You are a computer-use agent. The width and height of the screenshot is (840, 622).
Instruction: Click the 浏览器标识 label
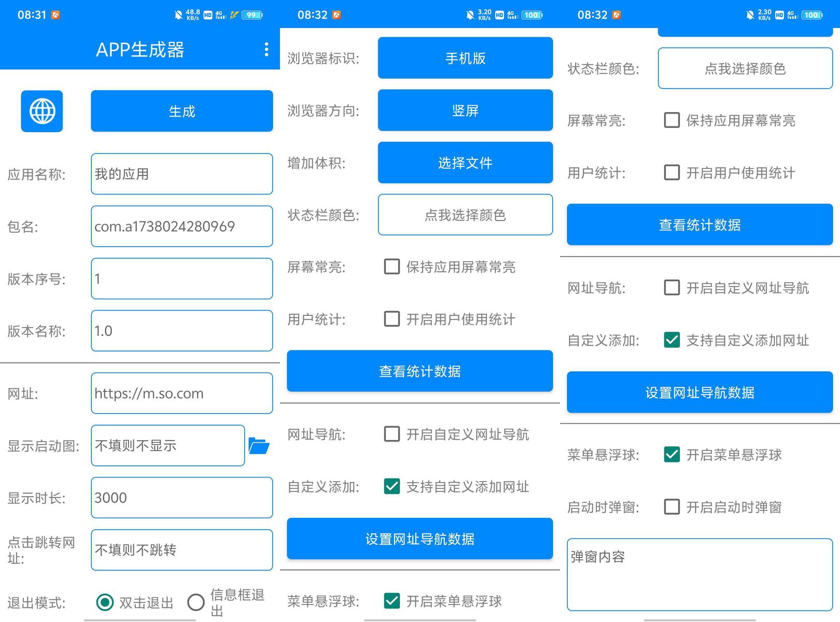(x=323, y=58)
